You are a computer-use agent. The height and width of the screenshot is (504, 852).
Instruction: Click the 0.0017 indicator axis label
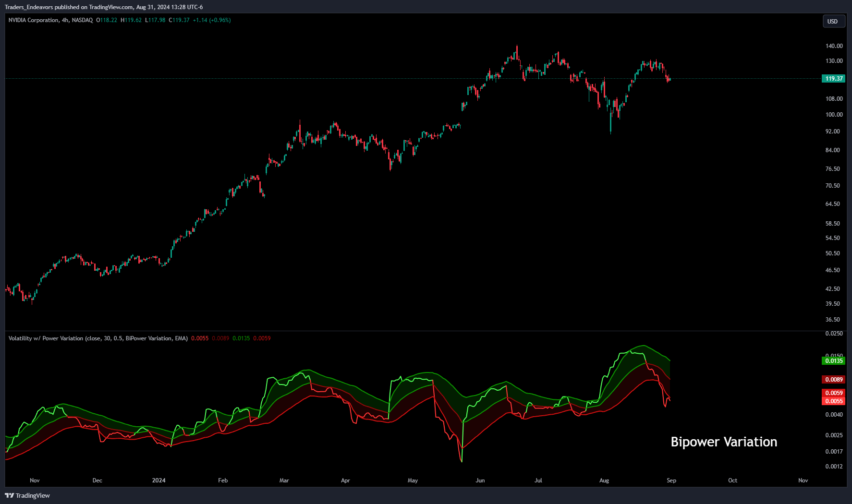(x=834, y=452)
